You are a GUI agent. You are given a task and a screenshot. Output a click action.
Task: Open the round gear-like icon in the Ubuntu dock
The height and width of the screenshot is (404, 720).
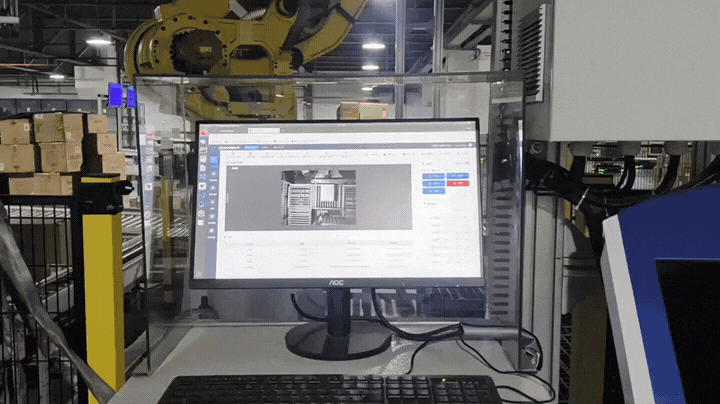(201, 213)
